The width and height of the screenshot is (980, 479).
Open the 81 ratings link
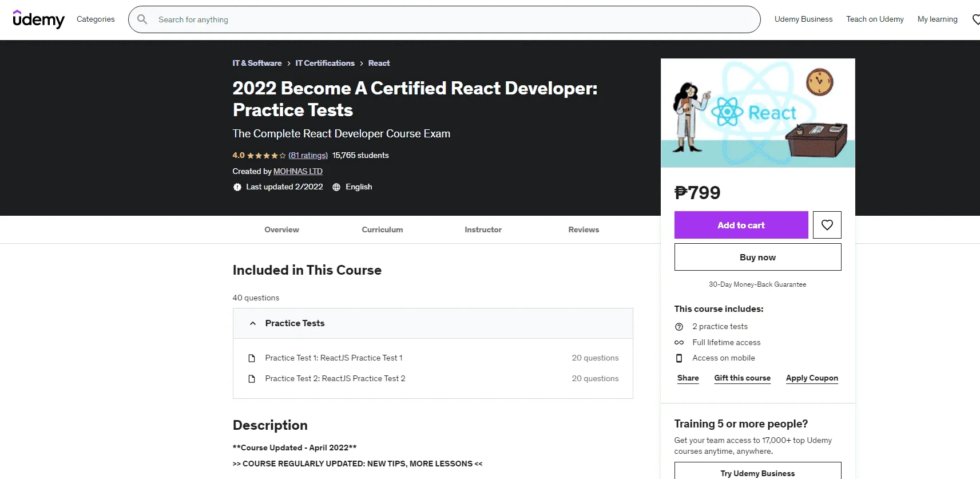308,156
